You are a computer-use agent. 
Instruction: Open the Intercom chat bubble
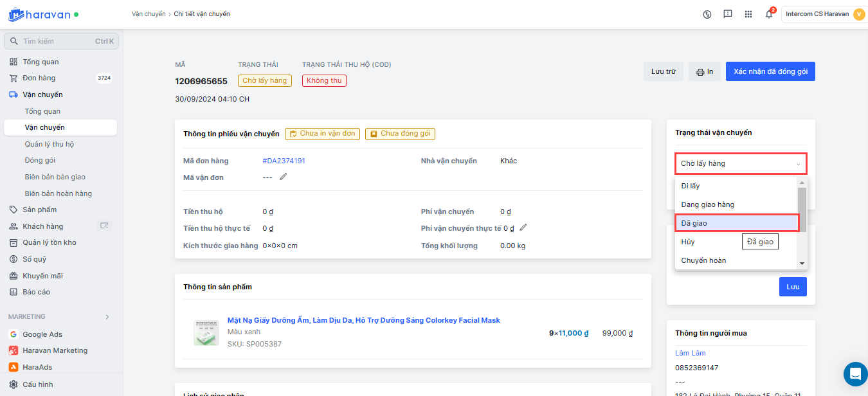coord(854,373)
